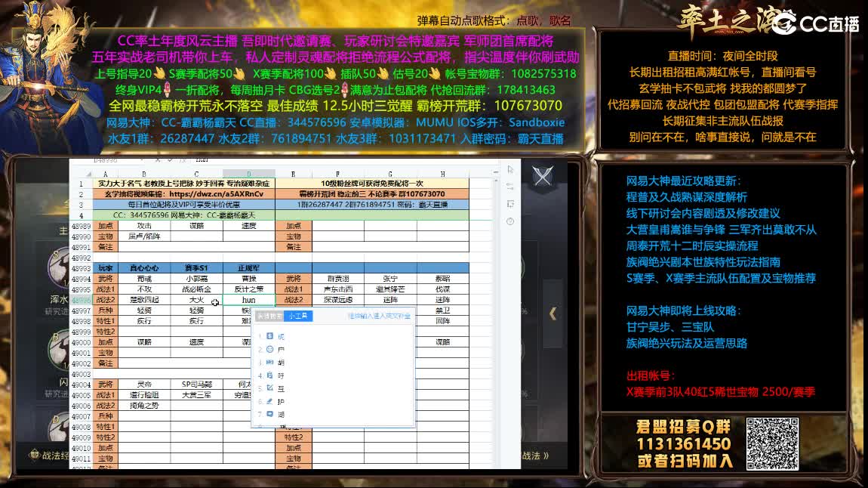This screenshot has width=868, height=488.
Task: Click the cell '避其锋芒'
Action: (390, 289)
